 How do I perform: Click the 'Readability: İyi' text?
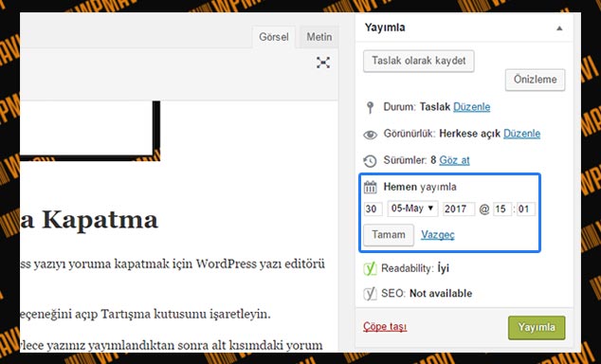(414, 268)
